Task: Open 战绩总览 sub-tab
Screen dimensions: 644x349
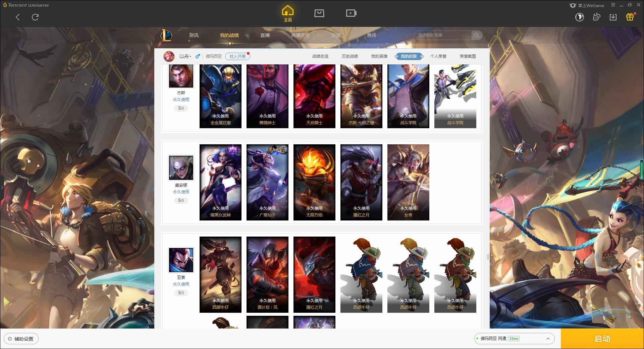Action: 320,56
